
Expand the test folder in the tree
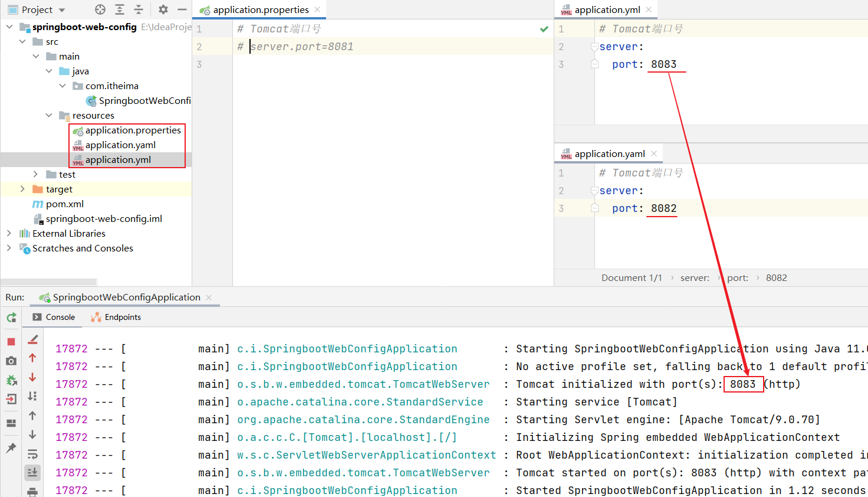click(x=35, y=174)
